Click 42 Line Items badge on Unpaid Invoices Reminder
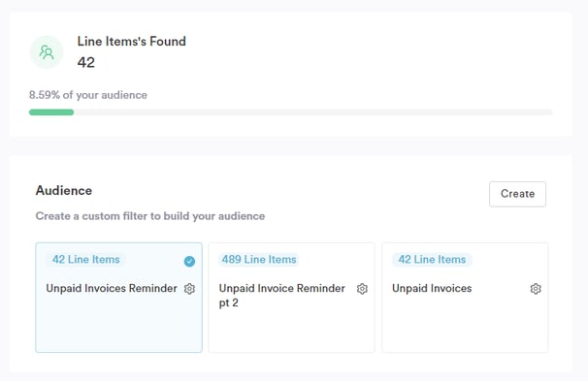 [x=86, y=259]
